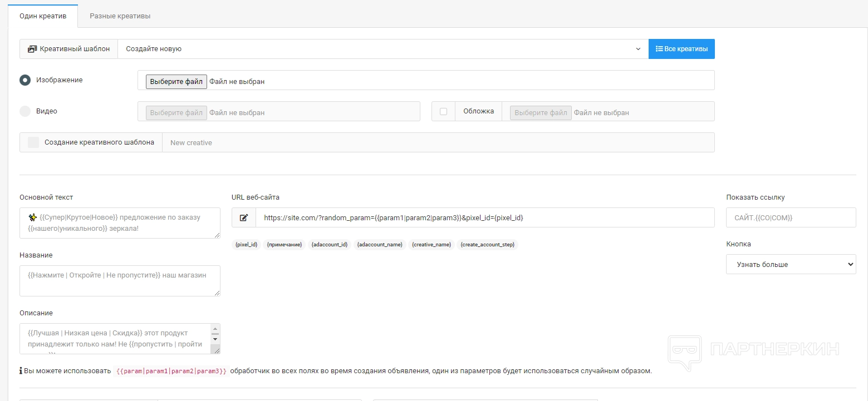Viewport: 868px width, 401px height.
Task: Click into the "Название" textarea
Action: pyautogui.click(x=120, y=281)
